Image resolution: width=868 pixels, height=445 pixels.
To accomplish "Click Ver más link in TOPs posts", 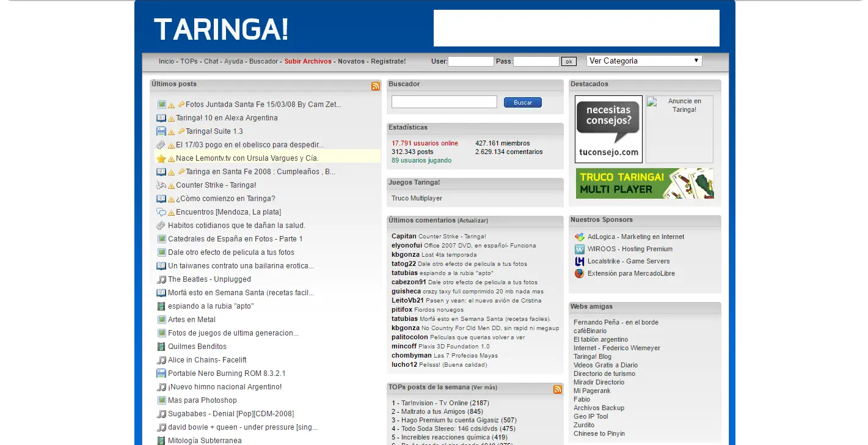I will 484,388.
